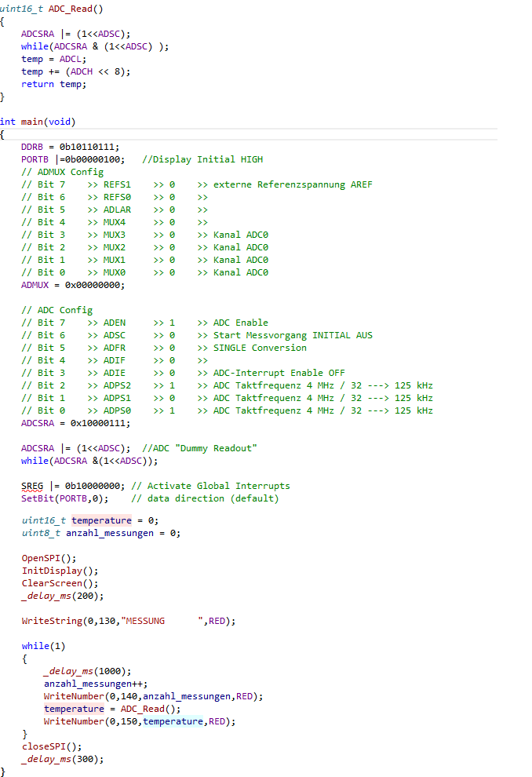Click the 'anzahl_messungen++;' statement
The width and height of the screenshot is (532, 777).
click(96, 684)
